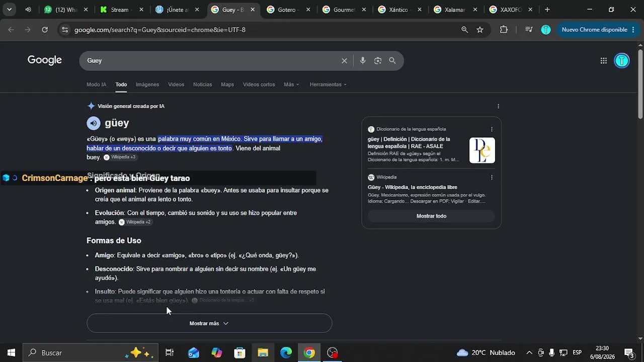The image size is (644, 362).
Task: Start voice search with the microphone
Action: pyautogui.click(x=363, y=61)
